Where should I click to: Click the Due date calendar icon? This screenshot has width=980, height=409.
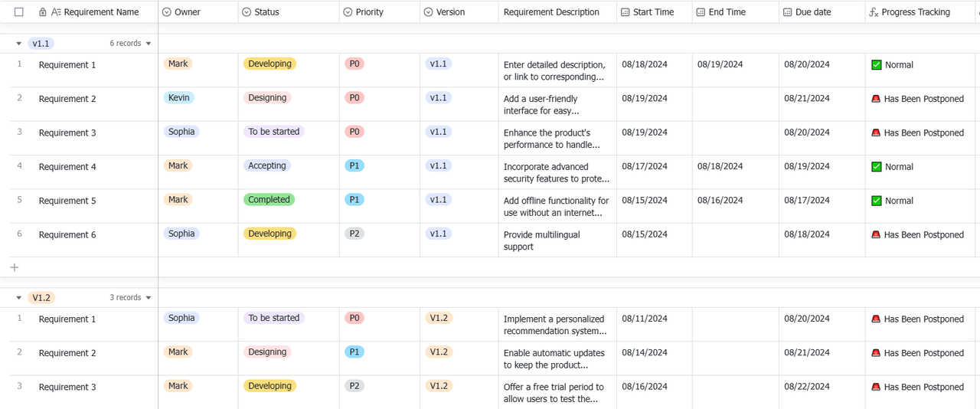click(x=788, y=12)
